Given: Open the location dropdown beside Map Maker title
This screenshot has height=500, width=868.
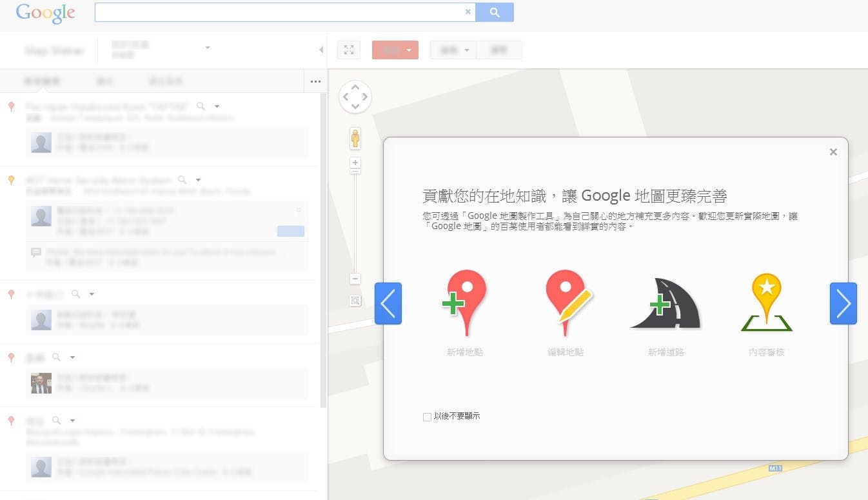Looking at the screenshot, I should tap(208, 48).
